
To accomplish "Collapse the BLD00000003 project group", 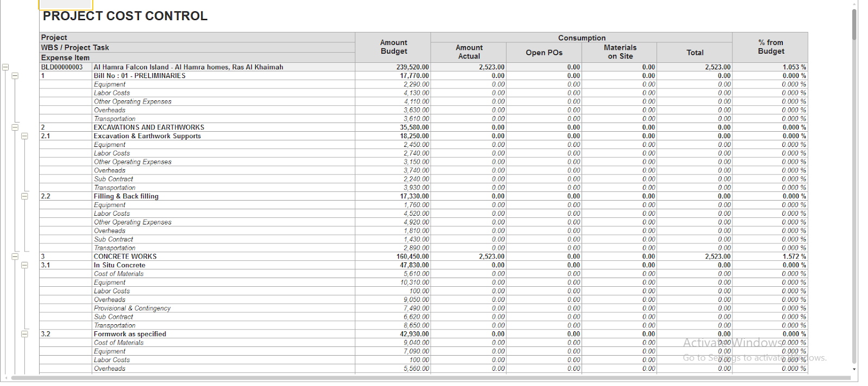I will 5,67.
